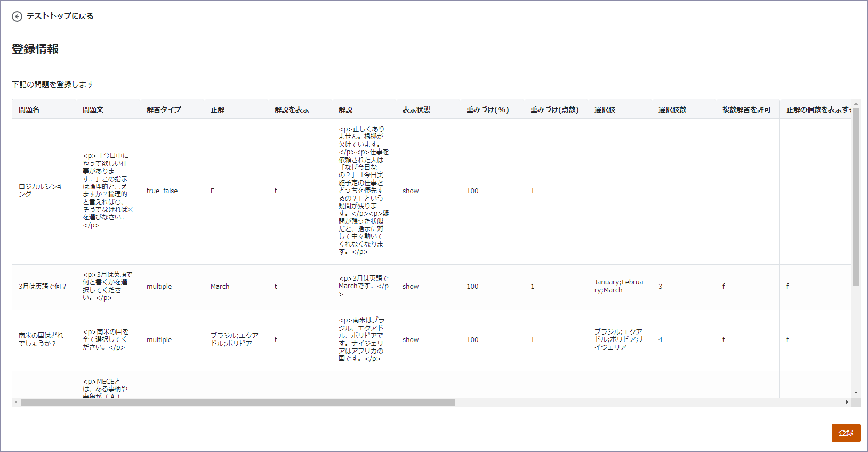Click the correct answer cell March

[236, 287]
